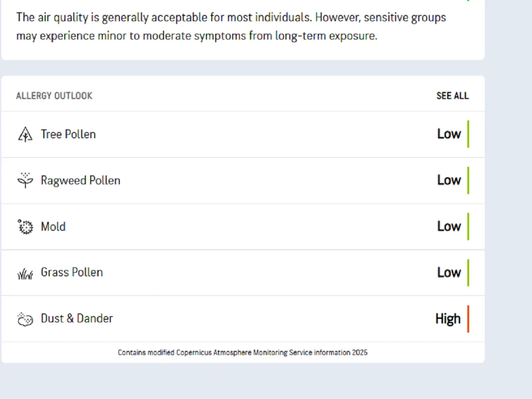Click the Copernicus Atmosphere Monitoring attribution text
The width and height of the screenshot is (532, 399).
(243, 353)
